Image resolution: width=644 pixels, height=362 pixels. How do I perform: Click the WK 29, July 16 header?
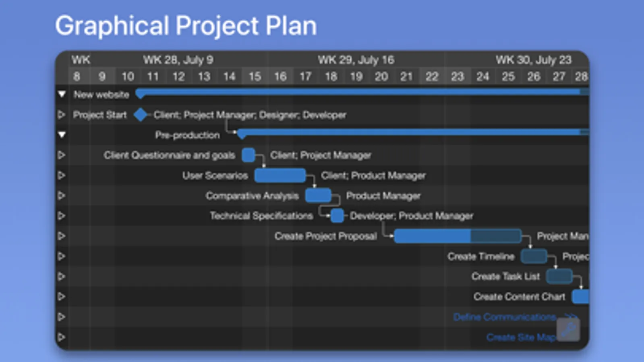coord(356,60)
